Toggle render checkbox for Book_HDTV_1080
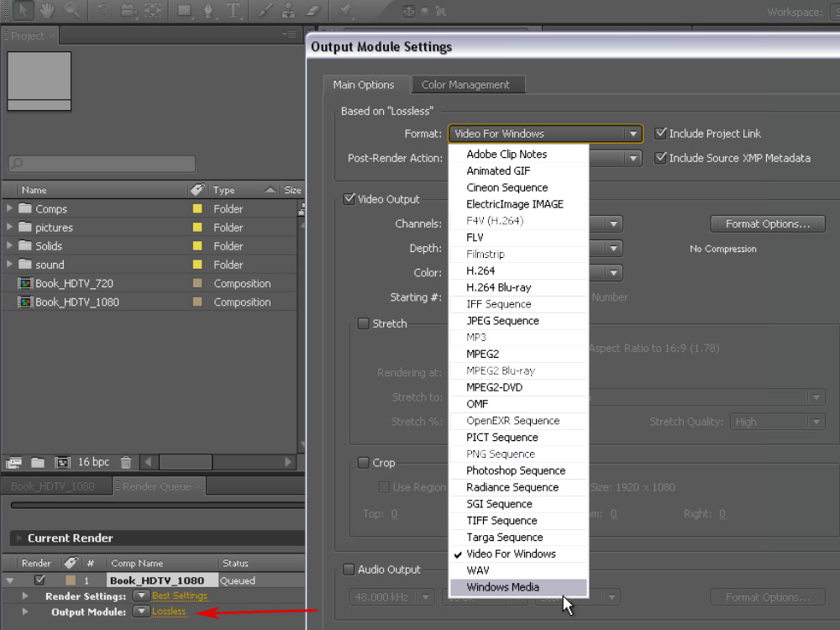The width and height of the screenshot is (840, 630). click(39, 580)
